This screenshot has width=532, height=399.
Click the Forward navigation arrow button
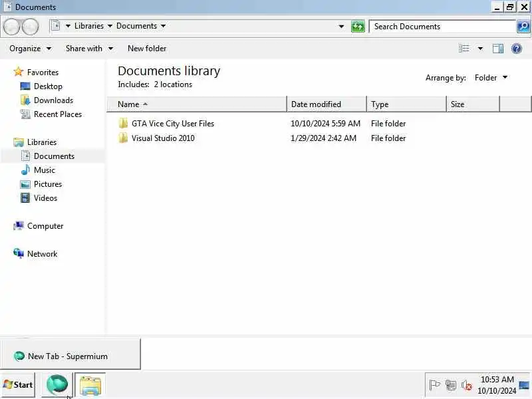click(x=31, y=27)
